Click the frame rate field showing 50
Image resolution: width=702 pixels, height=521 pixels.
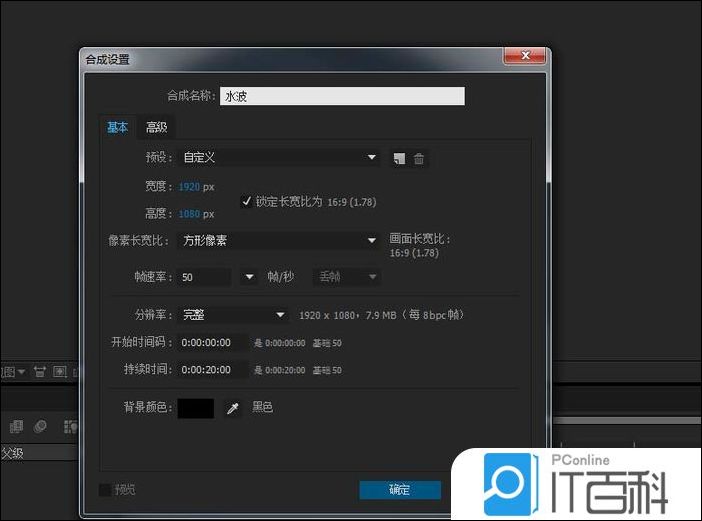pos(205,278)
